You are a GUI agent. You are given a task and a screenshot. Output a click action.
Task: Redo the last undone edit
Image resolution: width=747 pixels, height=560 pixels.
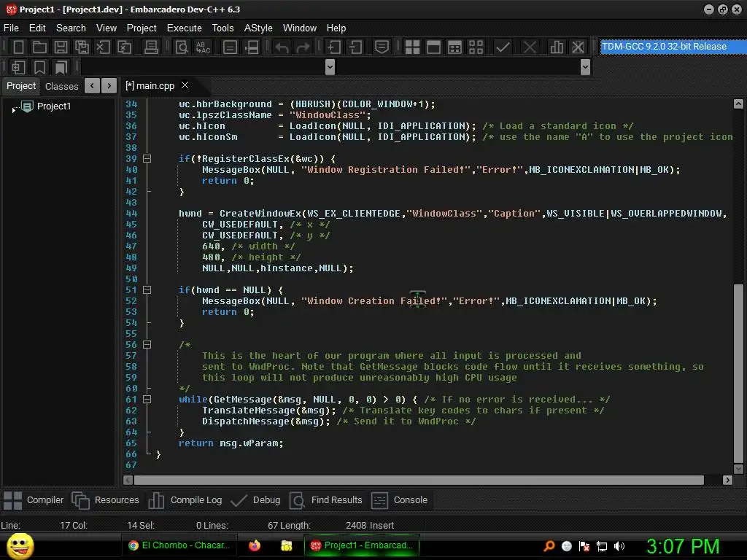coord(303,47)
